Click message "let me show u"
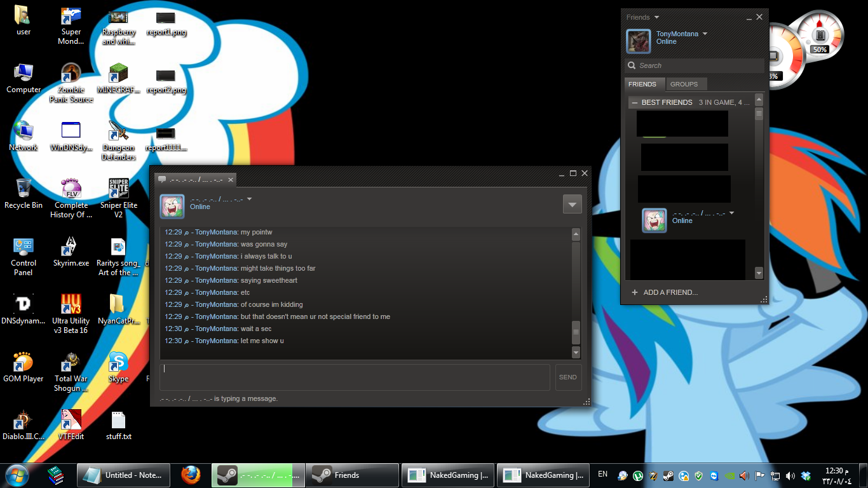 pyautogui.click(x=262, y=341)
